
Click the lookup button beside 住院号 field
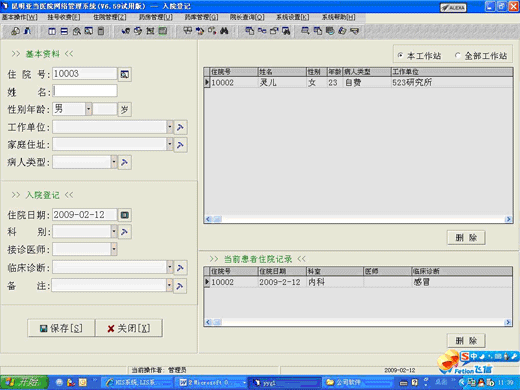[x=125, y=74]
